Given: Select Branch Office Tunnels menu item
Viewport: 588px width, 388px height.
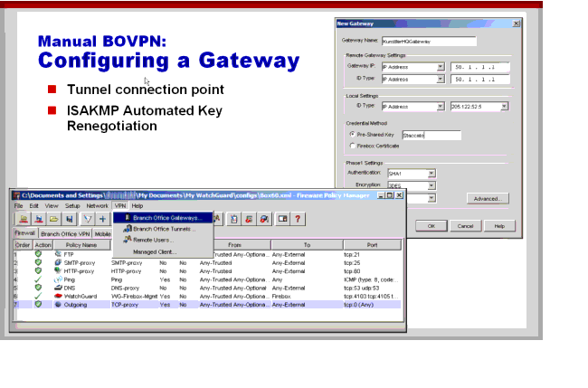Looking at the screenshot, I should click(164, 229).
